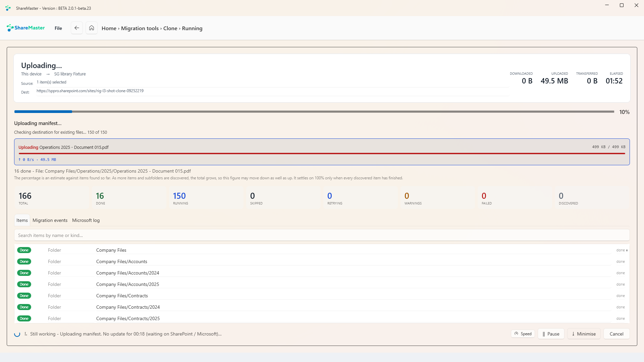Click the 150 Running counter

tap(206, 198)
